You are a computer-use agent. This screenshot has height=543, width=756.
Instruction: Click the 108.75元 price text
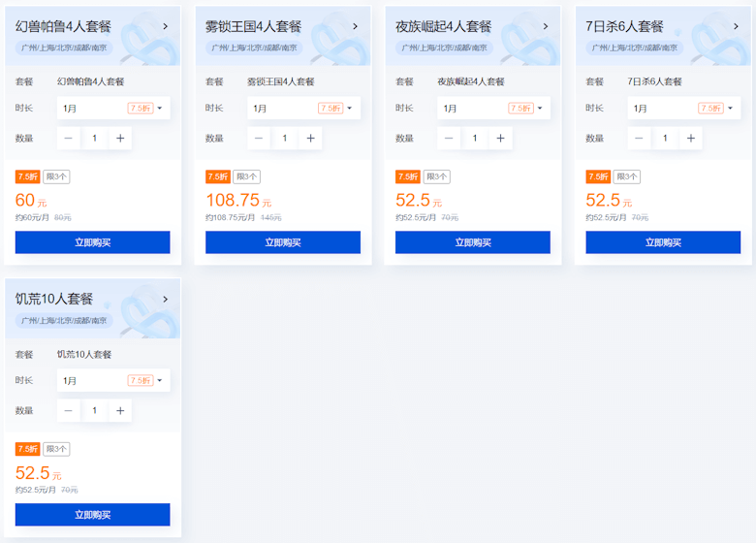click(x=238, y=200)
